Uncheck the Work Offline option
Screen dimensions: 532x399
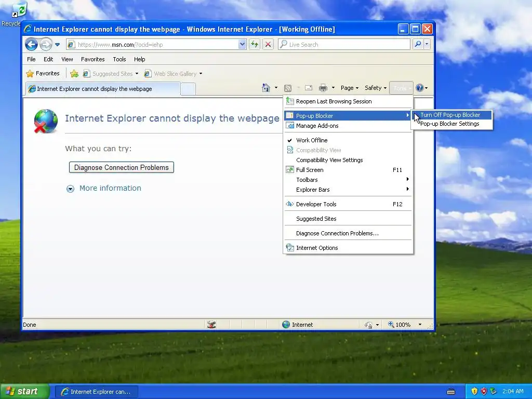pos(348,140)
